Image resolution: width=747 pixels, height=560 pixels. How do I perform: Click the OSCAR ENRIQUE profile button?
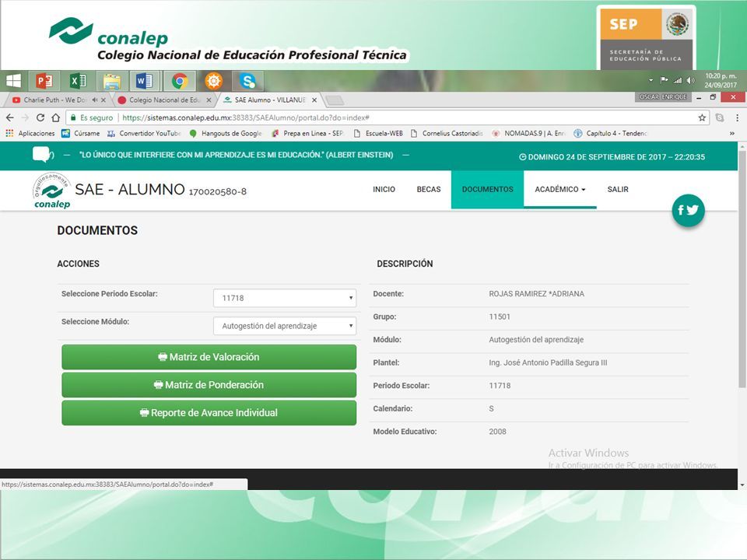click(663, 96)
